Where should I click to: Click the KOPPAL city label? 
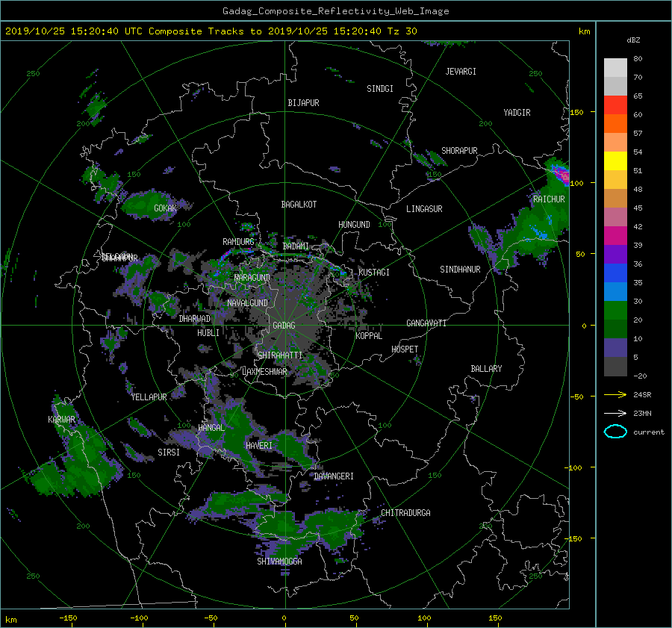pos(369,335)
